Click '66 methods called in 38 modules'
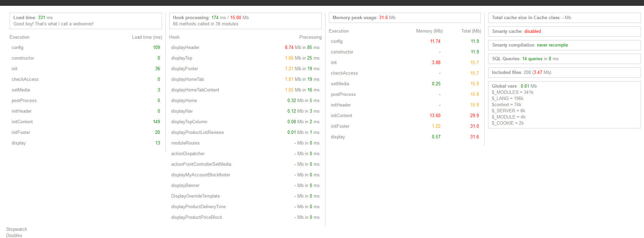Viewport: 644px width, 238px height. (206, 24)
